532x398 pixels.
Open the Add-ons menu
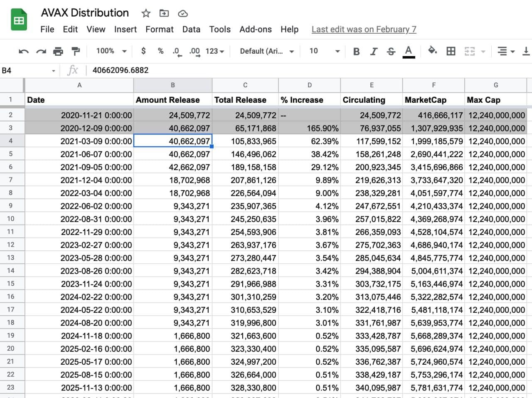255,29
